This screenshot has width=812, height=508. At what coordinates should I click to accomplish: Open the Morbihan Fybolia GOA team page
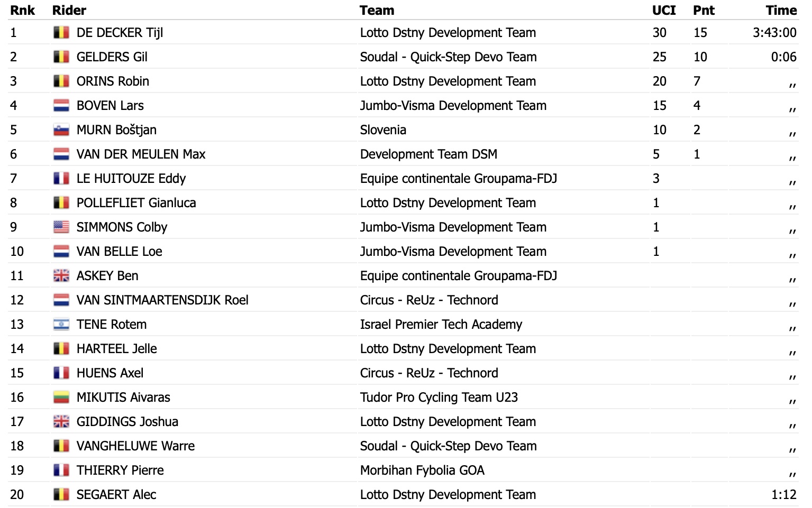422,470
